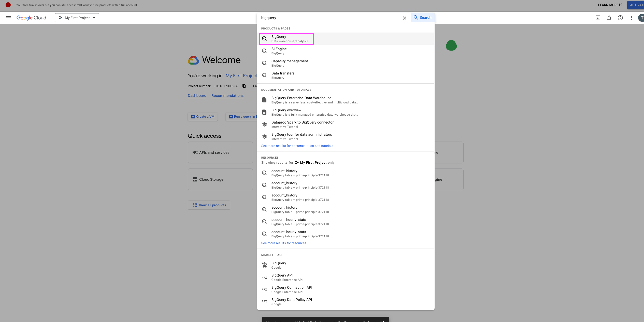Open My First Project selector dropdown

(77, 18)
